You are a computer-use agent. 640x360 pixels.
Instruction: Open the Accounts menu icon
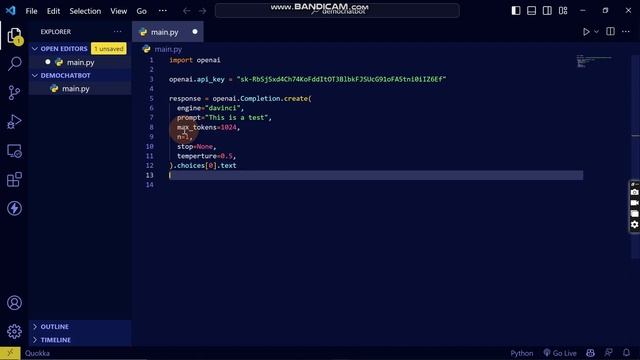[x=14, y=303]
